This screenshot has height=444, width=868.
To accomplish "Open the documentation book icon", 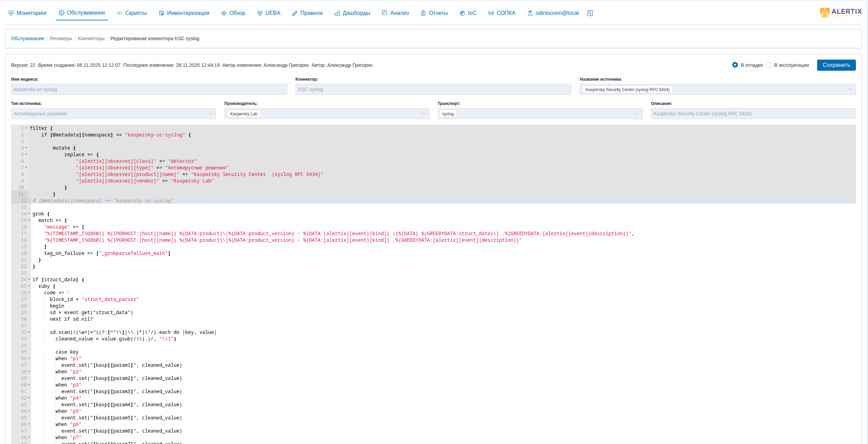I will click(590, 13).
